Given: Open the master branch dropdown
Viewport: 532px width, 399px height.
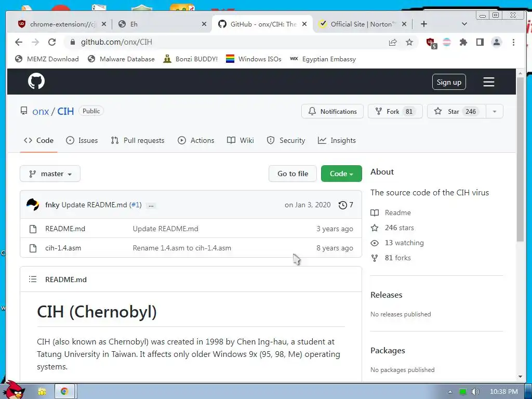Looking at the screenshot, I should click(x=50, y=174).
